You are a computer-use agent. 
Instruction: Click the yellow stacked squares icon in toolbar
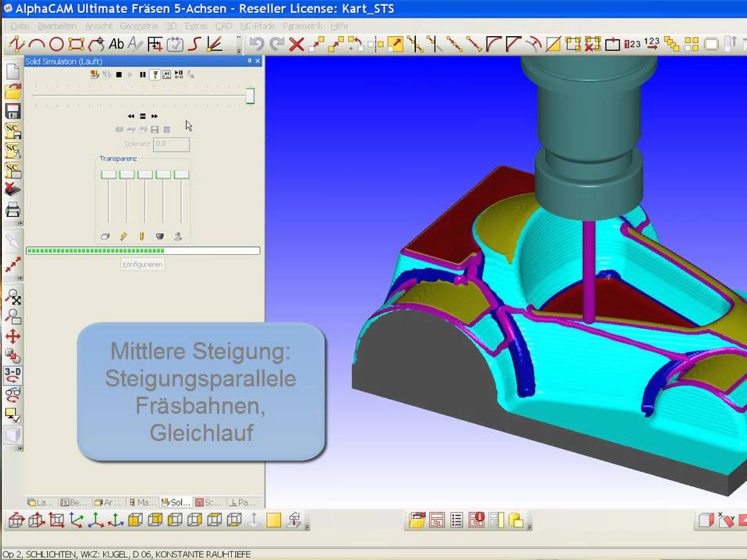tap(672, 44)
